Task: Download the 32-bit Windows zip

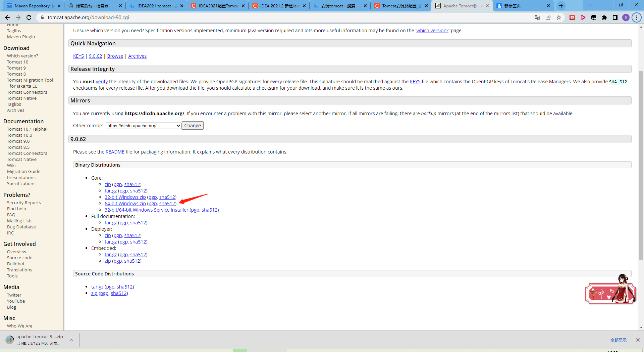Action: coord(125,197)
